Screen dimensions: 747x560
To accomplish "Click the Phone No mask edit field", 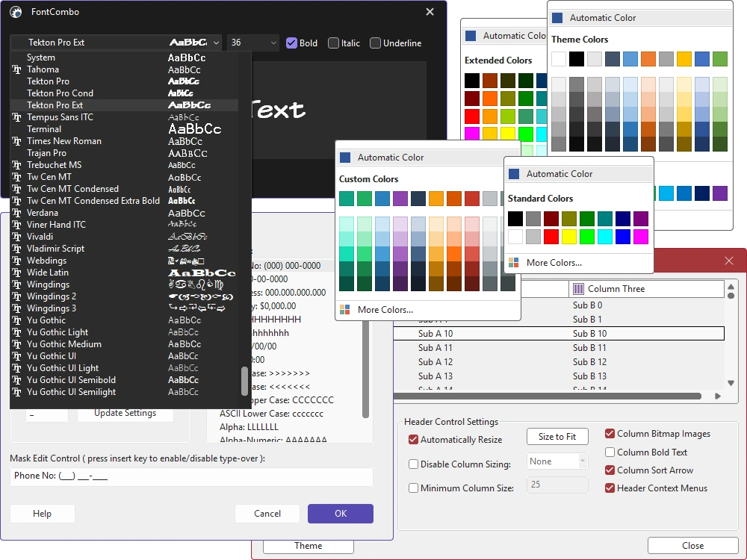I will click(191, 476).
